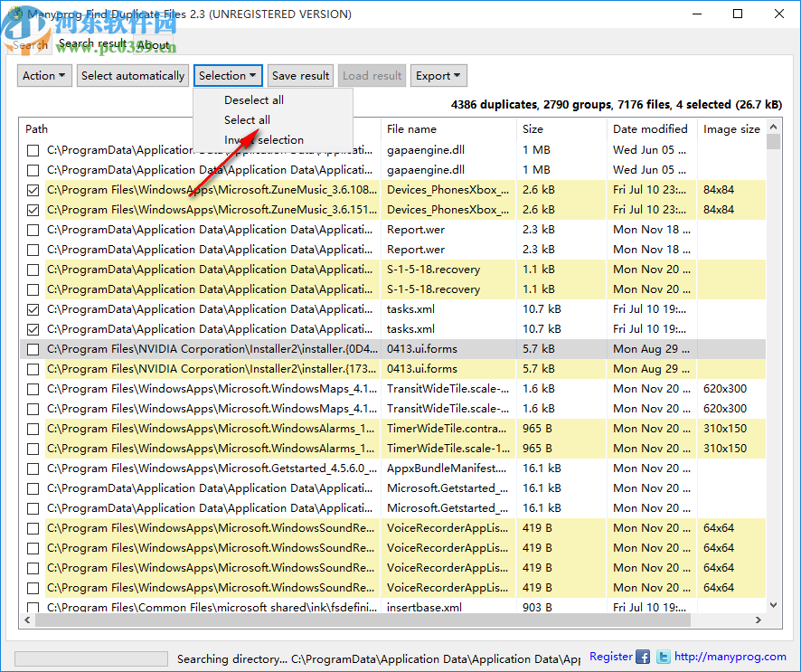The image size is (801, 672).
Task: Click the Select automatically button
Action: pyautogui.click(x=132, y=75)
